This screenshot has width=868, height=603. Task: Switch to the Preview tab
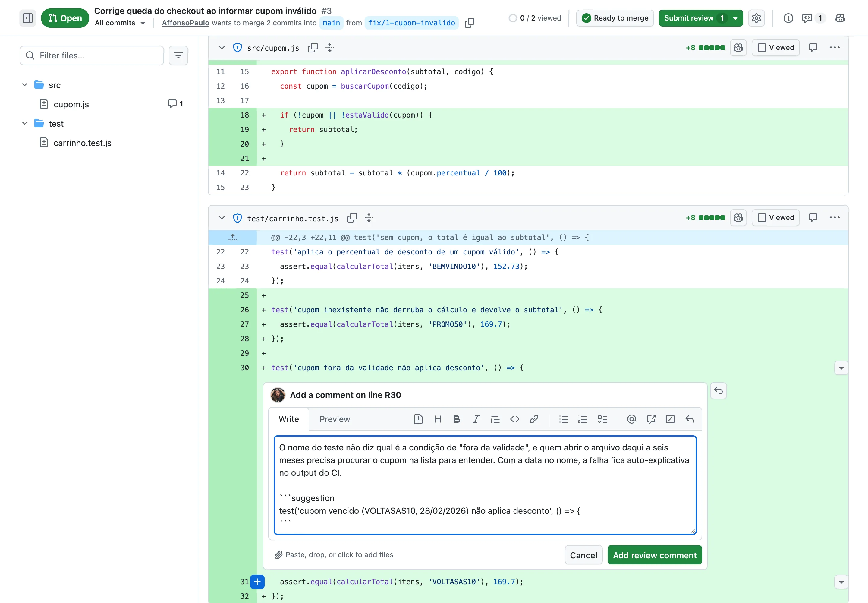tap(335, 419)
